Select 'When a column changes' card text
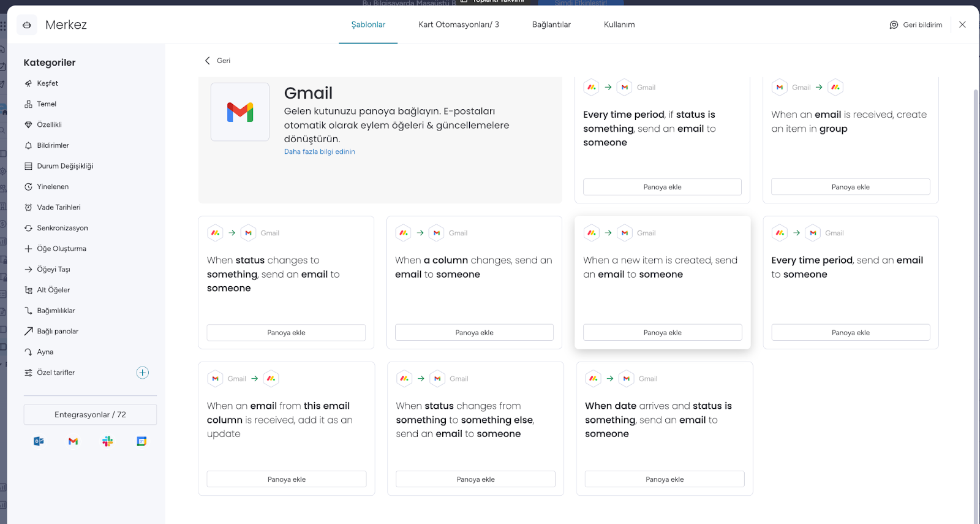 click(x=473, y=267)
